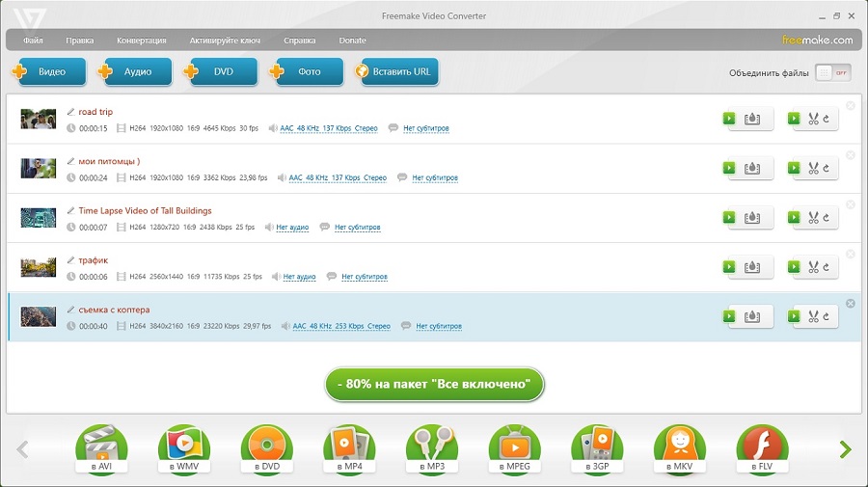This screenshot has height=487, width=868.
Task: Pick the 'в MKV' format icon
Action: click(679, 448)
